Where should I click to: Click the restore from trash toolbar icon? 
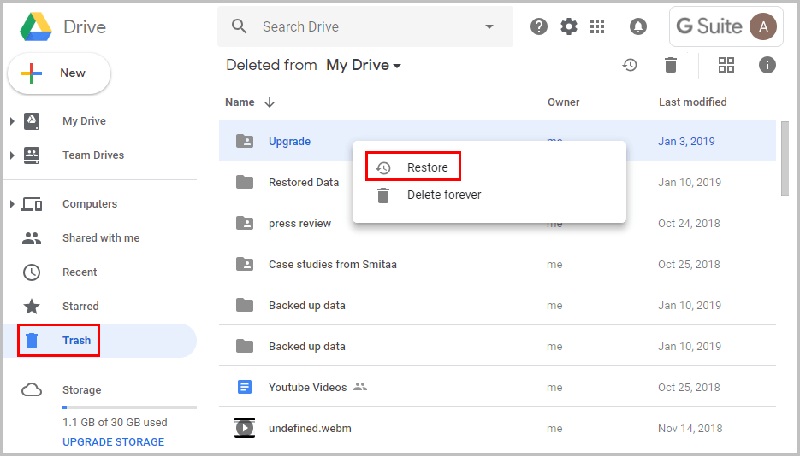630,65
